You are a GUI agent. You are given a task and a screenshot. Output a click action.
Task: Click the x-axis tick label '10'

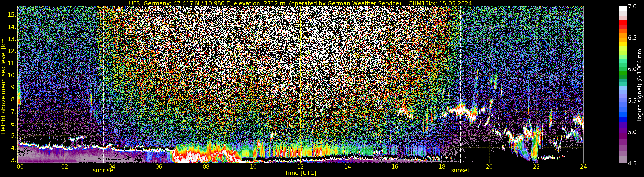253,167
